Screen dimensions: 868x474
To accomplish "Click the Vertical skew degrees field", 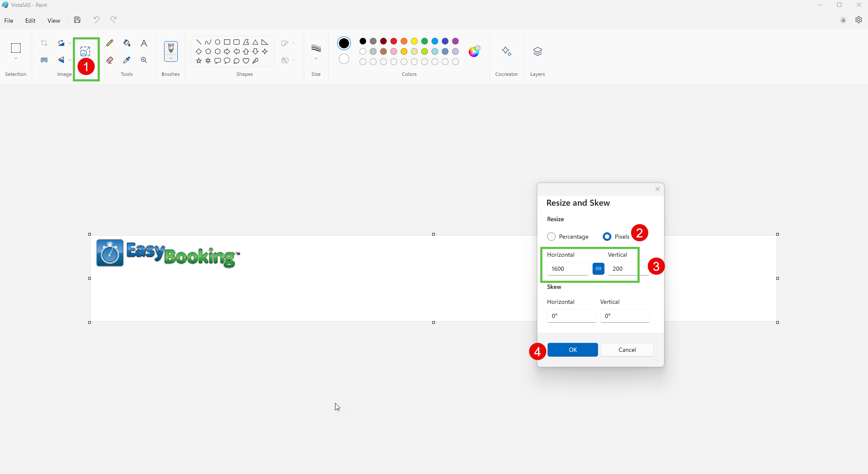I will tap(625, 316).
